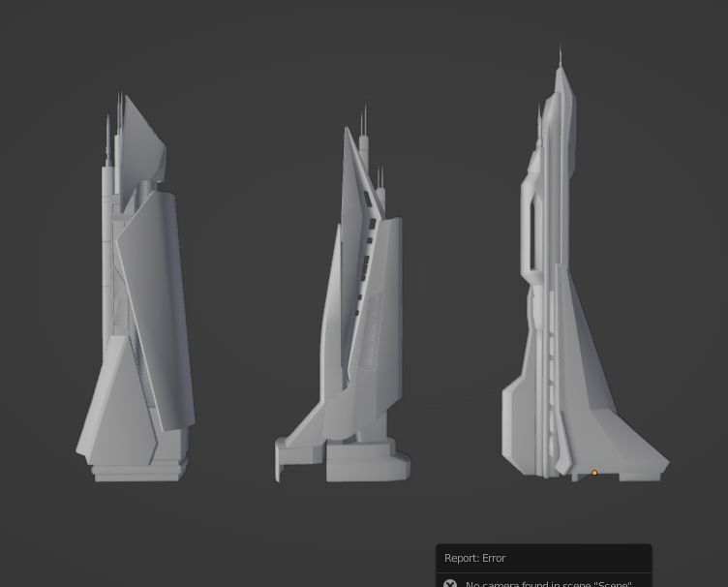The image size is (728, 587).
Task: Click the error icon in report popup
Action: (449, 584)
